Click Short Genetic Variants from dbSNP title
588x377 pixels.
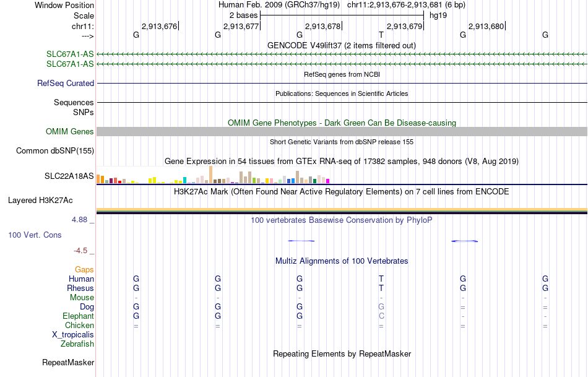pyautogui.click(x=342, y=142)
